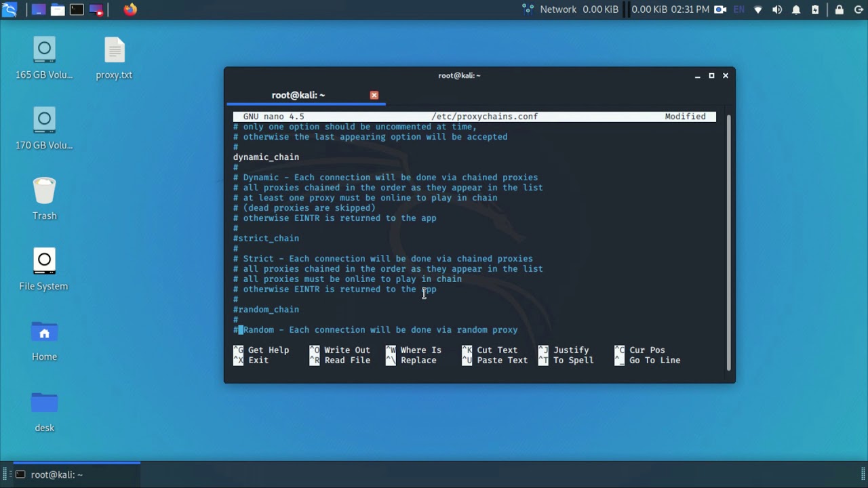The width and height of the screenshot is (868, 488).
Task: Select the proxy.txt file on the desktop
Action: (114, 58)
